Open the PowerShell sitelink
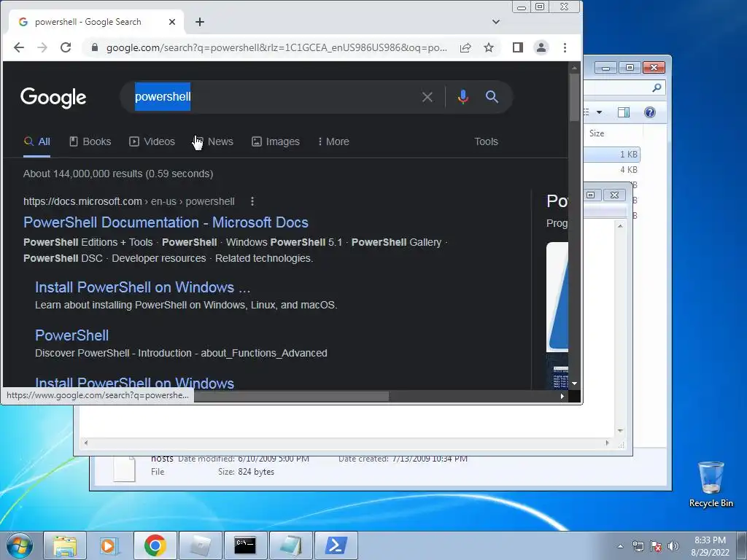This screenshot has width=747, height=560. coord(72,335)
